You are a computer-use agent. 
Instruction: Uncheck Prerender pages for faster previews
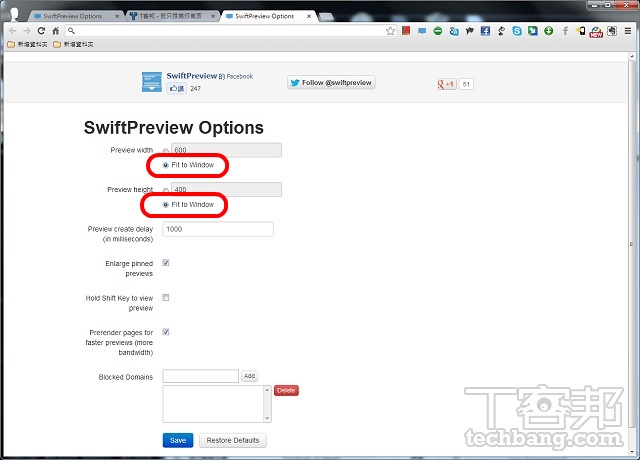[x=166, y=332]
